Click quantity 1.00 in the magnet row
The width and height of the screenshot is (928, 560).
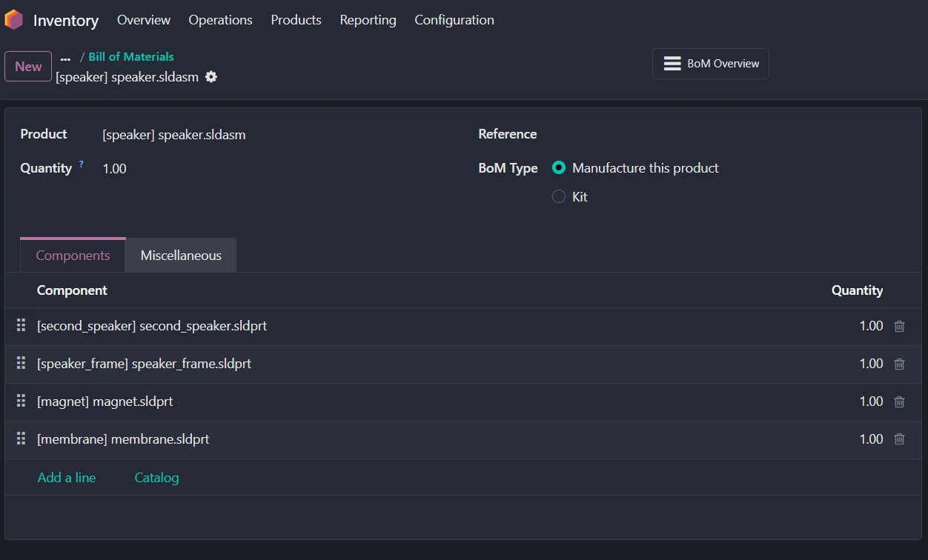[x=871, y=401]
